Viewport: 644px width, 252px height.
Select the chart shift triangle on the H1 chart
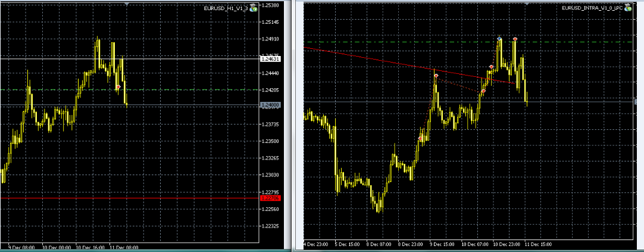coord(127,4)
